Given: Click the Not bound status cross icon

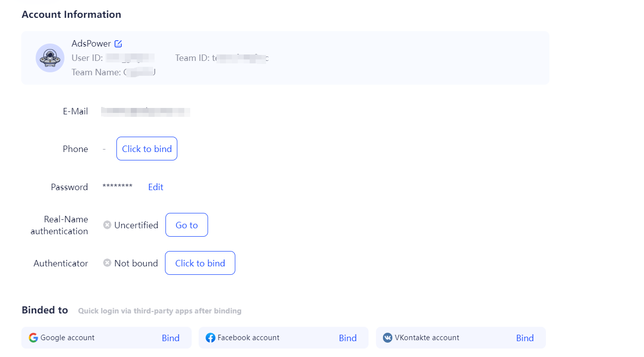Looking at the screenshot, I should (107, 263).
